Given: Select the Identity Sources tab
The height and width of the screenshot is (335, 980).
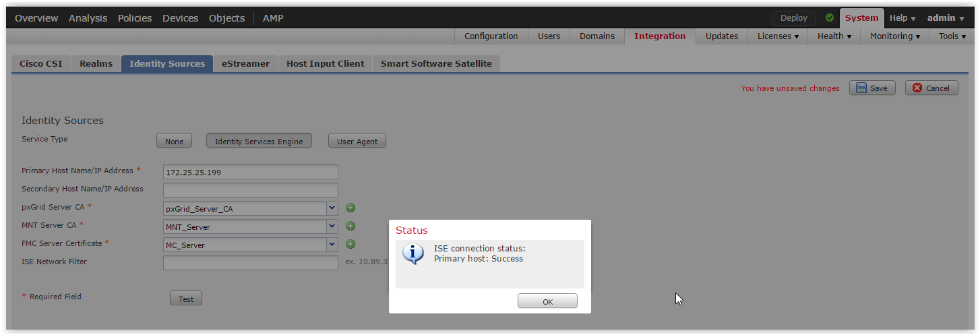Looking at the screenshot, I should pyautogui.click(x=167, y=64).
